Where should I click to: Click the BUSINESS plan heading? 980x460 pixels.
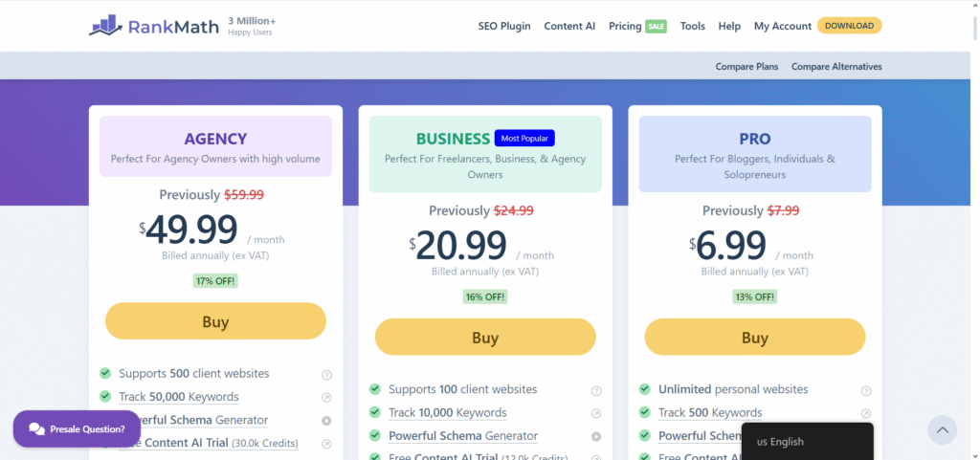tap(453, 139)
